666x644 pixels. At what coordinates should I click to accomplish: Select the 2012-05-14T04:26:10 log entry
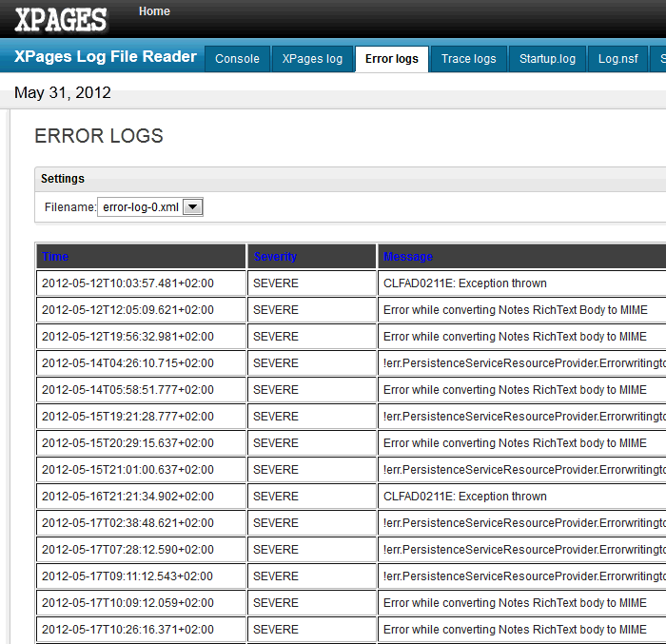pos(127,363)
